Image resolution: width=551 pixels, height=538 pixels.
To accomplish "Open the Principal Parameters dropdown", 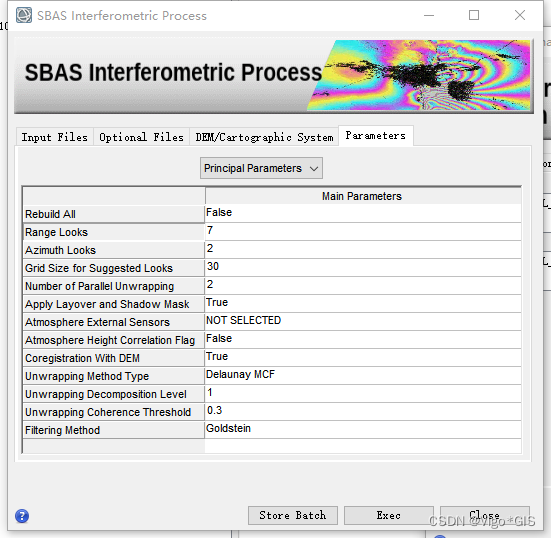I will [x=261, y=168].
